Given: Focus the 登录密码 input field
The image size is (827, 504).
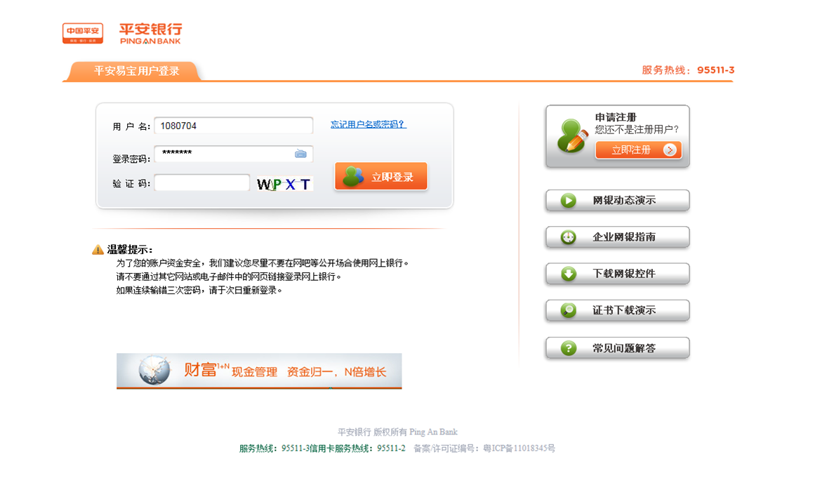Looking at the screenshot, I should tap(234, 154).
